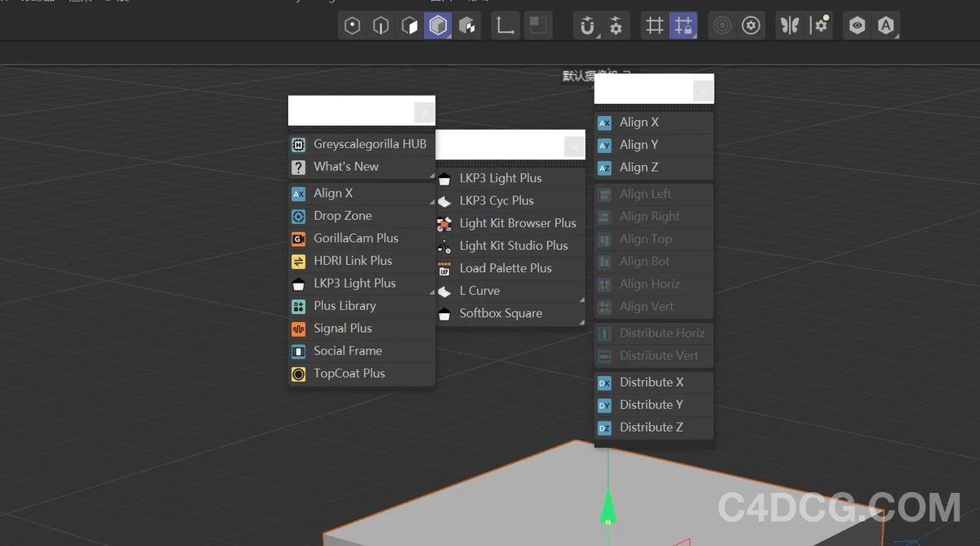
Task: Close the Align palette with its X button
Action: pos(702,91)
